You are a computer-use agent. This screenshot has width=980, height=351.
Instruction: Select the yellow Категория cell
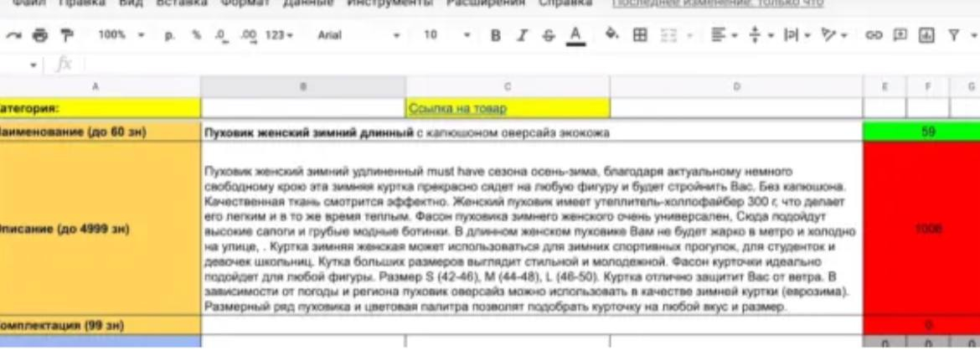pos(100,108)
